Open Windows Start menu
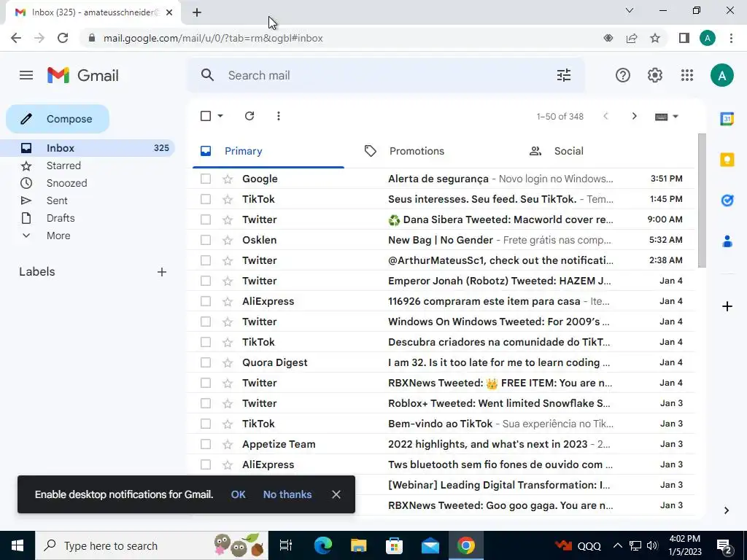 pos(18,545)
